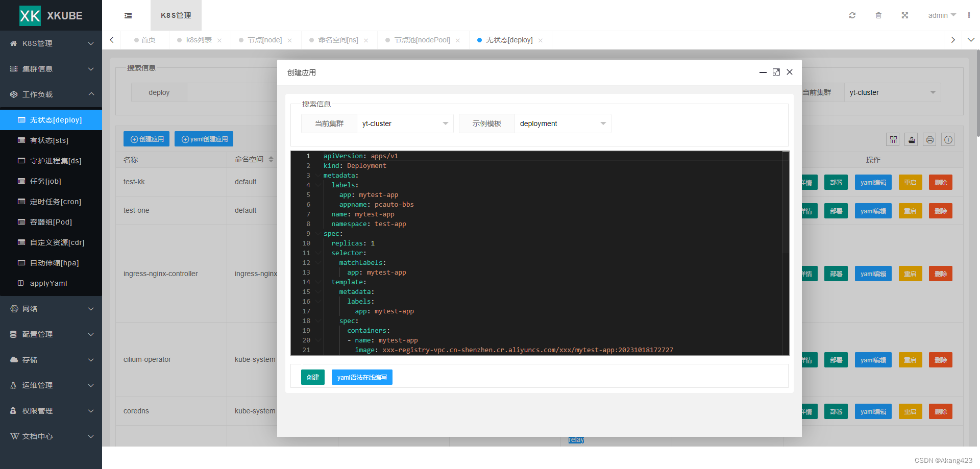Click the 创建应用 button behind the dialog
Image resolution: width=980 pixels, height=469 pixels.
point(147,139)
